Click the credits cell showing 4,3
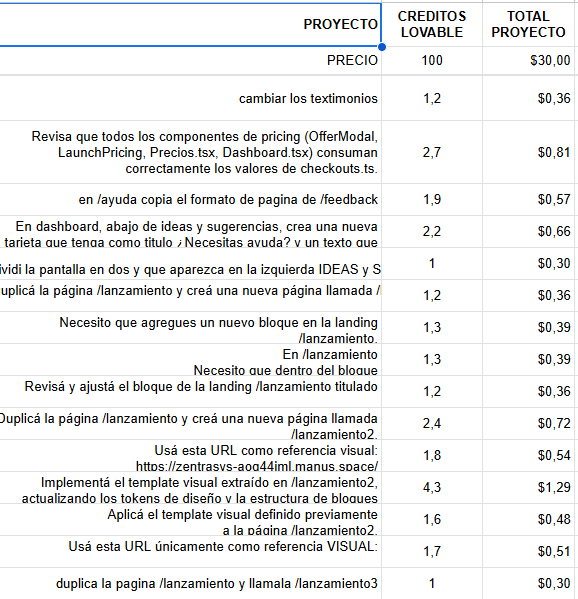Screen dimensions: 578x599 pyautogui.click(x=432, y=488)
